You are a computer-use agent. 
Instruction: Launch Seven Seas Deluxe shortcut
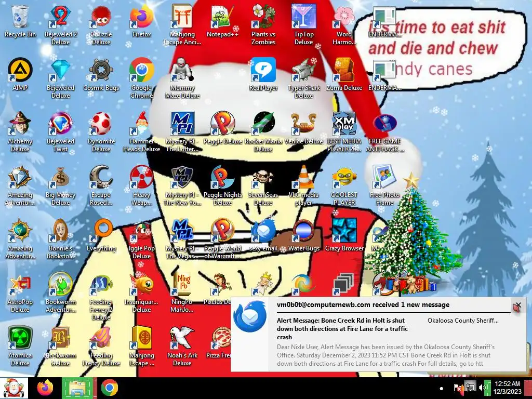pyautogui.click(x=263, y=185)
